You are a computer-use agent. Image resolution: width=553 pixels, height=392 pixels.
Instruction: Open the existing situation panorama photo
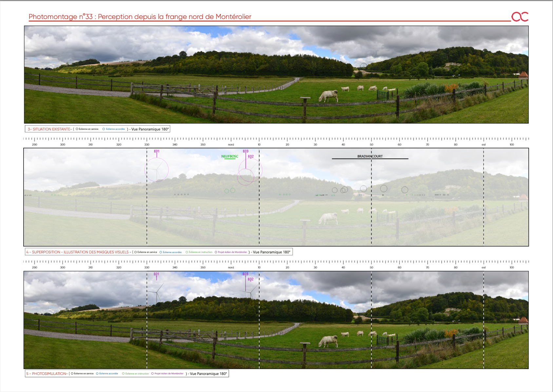[276, 75]
